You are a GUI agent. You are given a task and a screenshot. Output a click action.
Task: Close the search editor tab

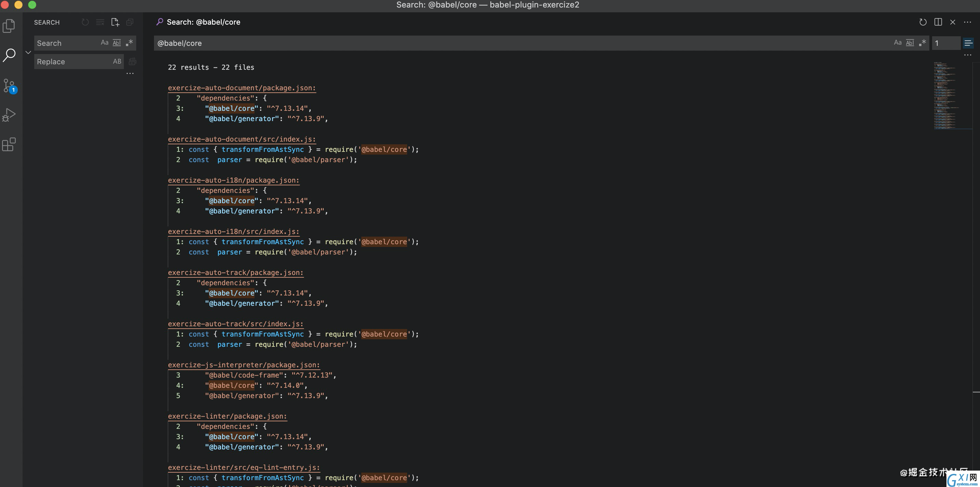click(953, 22)
